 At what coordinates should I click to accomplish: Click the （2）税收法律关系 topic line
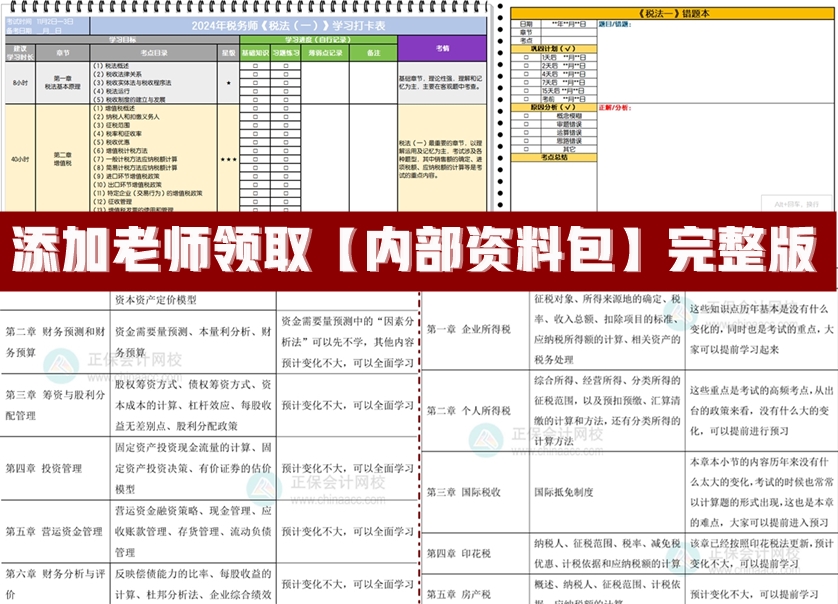(117, 74)
